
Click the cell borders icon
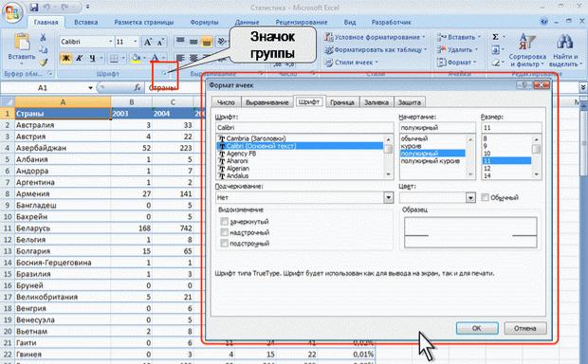coord(114,58)
